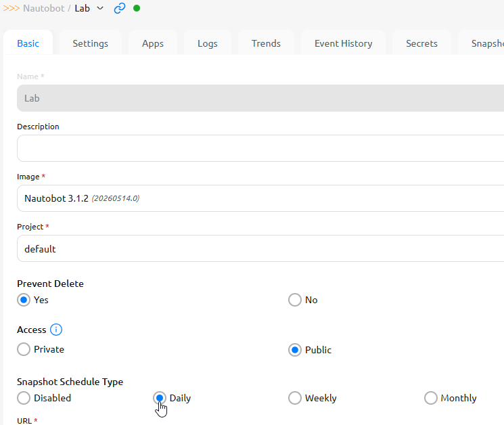504x425 pixels.
Task: Click the Lab breadcrumb name
Action: (83, 8)
